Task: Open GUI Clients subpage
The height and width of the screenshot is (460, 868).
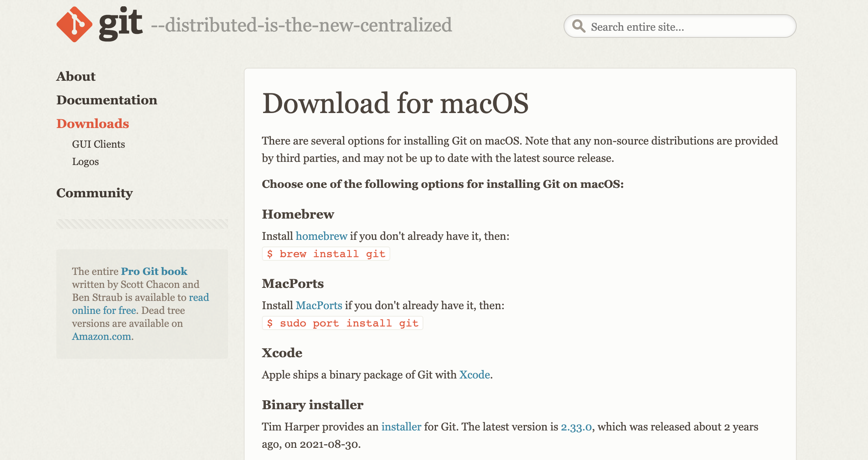Action: [x=98, y=144]
